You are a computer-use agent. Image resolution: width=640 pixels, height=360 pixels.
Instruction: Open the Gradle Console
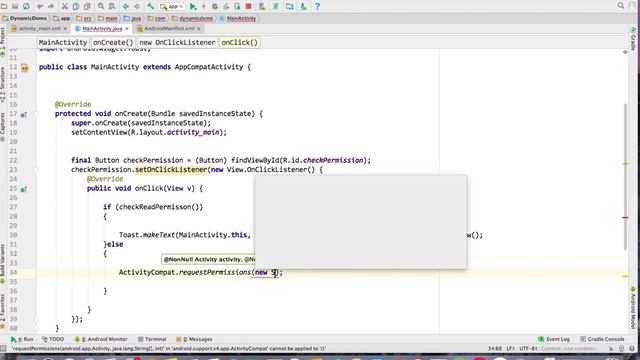tap(602, 339)
